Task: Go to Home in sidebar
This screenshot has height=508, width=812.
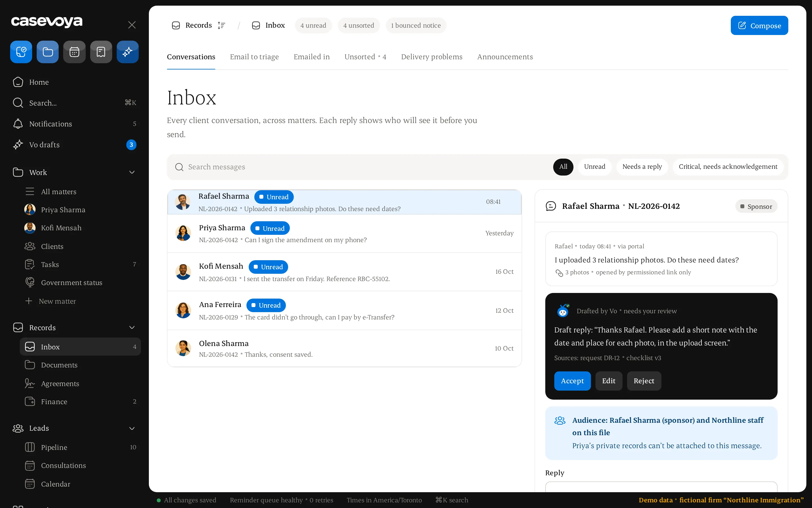Action: [x=74, y=82]
